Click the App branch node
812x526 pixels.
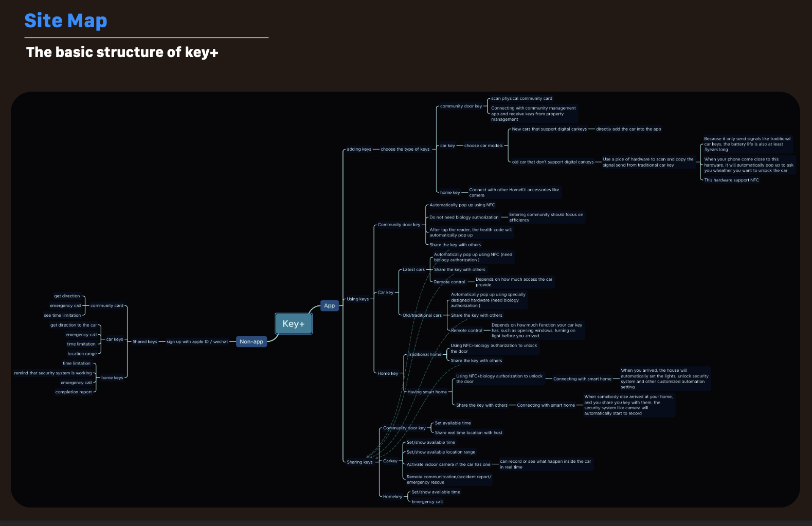[x=329, y=305]
